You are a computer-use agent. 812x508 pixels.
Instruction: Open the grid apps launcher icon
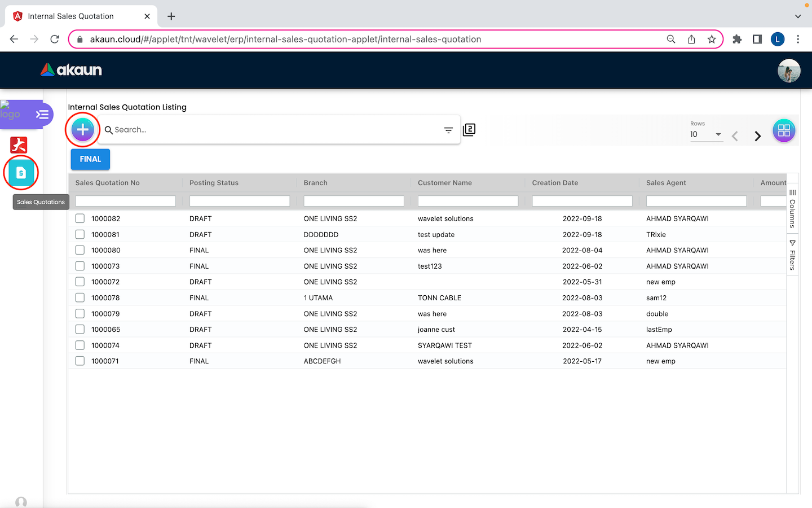[784, 131]
